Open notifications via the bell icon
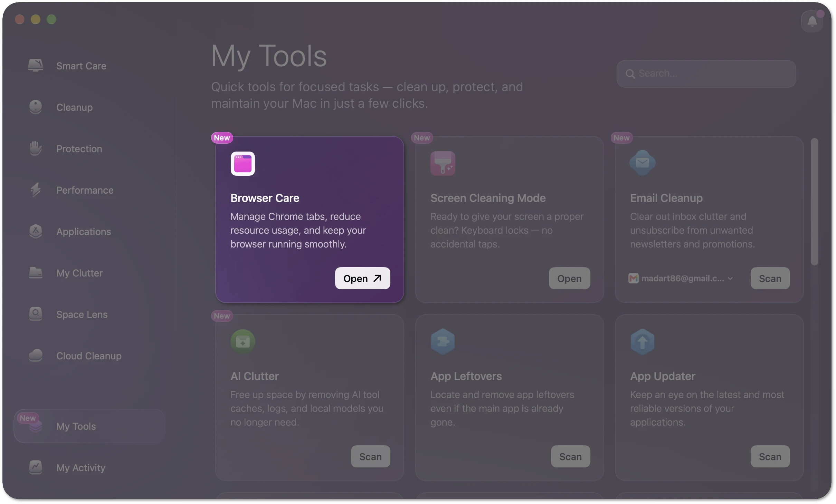Viewport: 836px width, 504px height. tap(812, 21)
